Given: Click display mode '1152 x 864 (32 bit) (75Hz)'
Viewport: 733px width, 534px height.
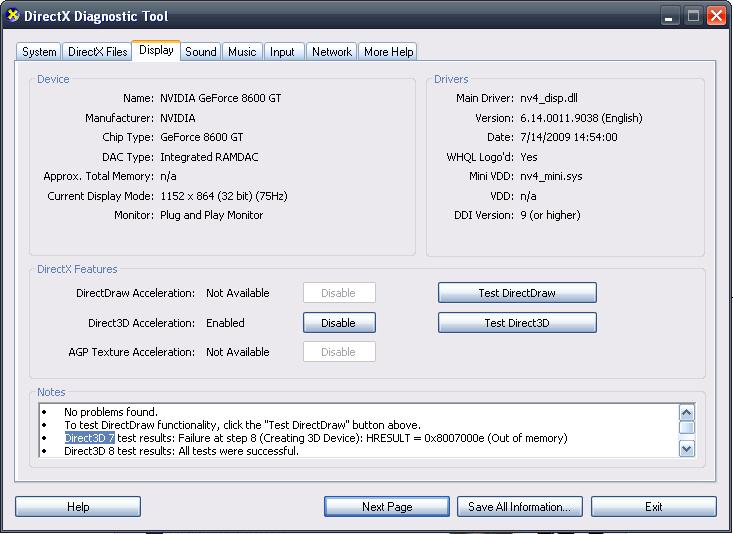Looking at the screenshot, I should coord(223,196).
